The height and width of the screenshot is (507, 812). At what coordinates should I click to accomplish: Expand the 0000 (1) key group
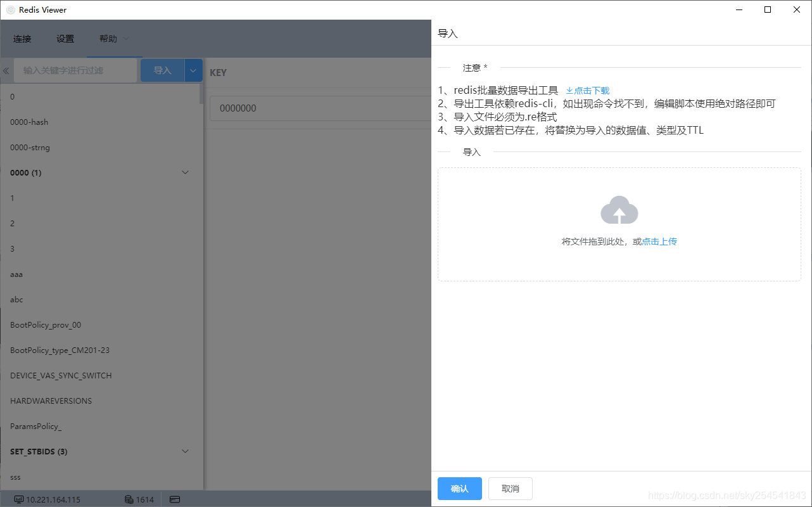pos(184,172)
